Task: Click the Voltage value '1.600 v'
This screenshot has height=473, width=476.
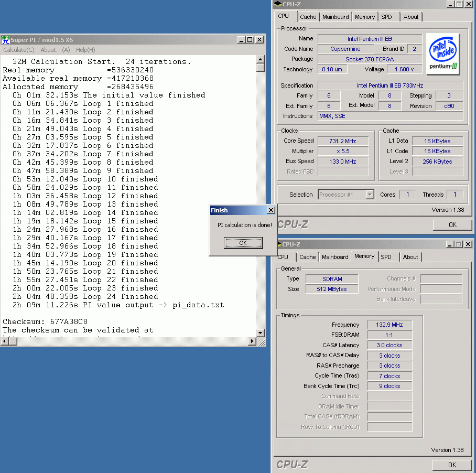Action: click(x=404, y=69)
